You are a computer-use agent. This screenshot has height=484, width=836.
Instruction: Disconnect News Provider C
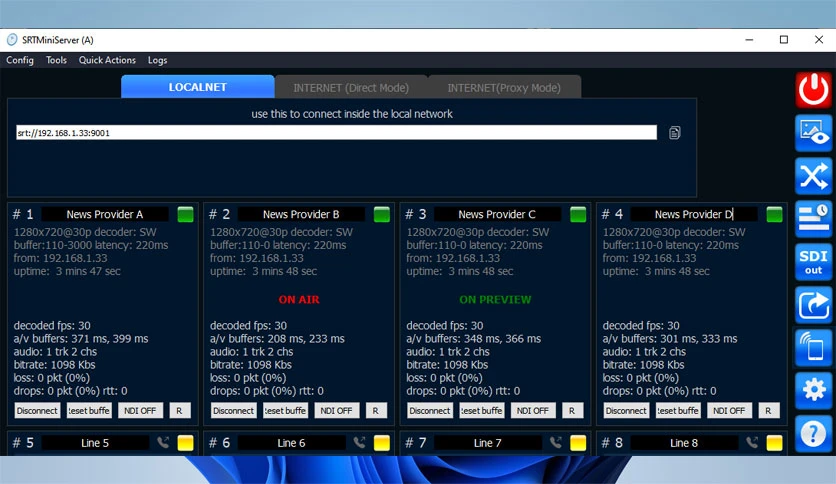[x=430, y=410]
